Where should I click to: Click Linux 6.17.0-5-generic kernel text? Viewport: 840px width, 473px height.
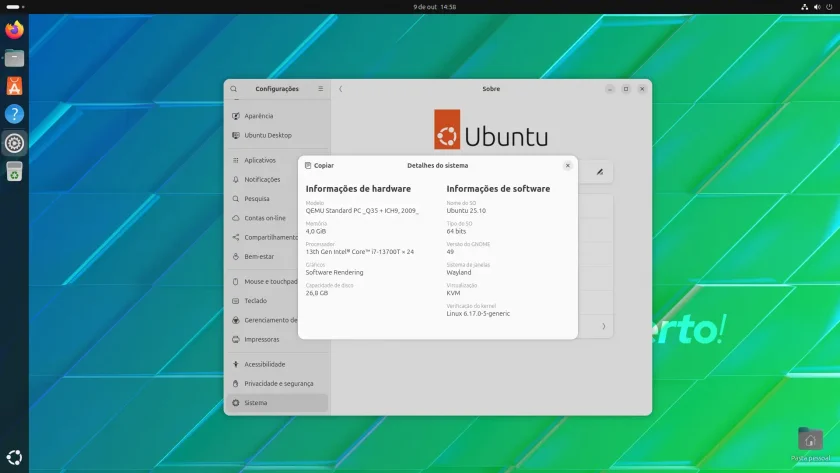478,314
